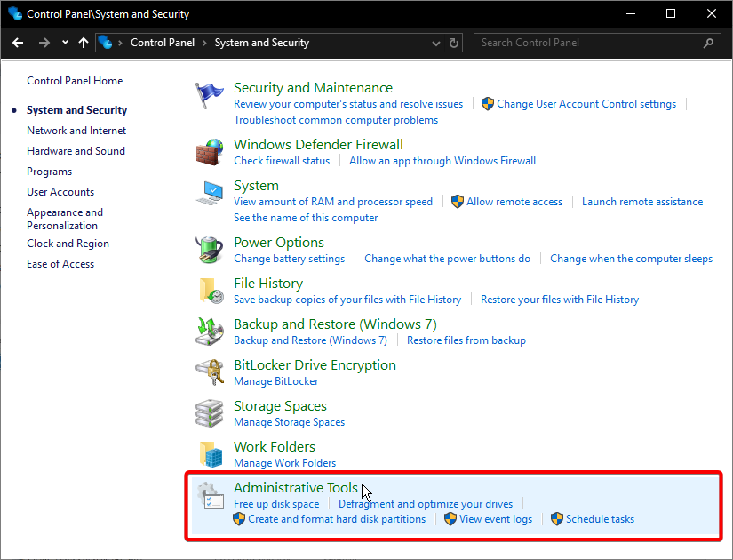733x560 pixels.
Task: Click the Administrative Tools gear checklist icon
Action: point(211,495)
